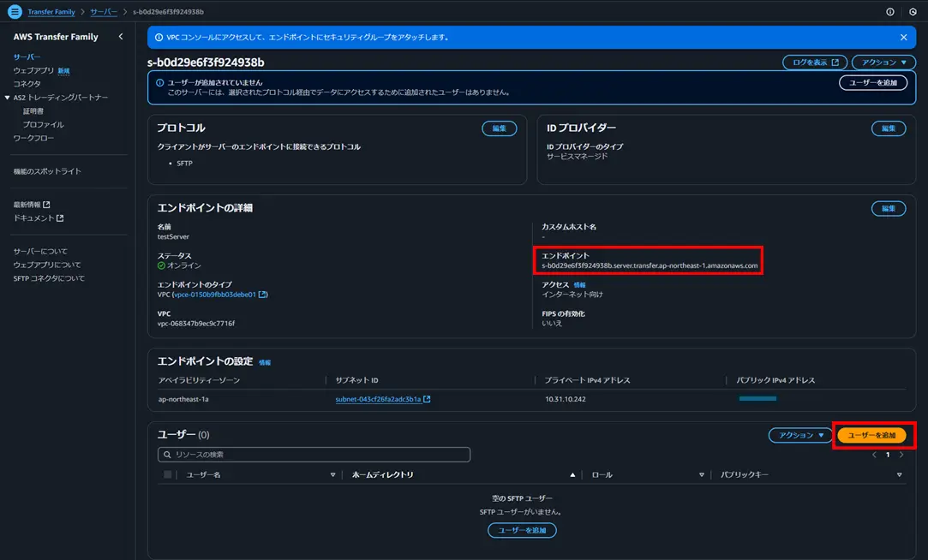Click the orange ユーザーを追加 button
This screenshot has width=928, height=560.
[x=871, y=435]
